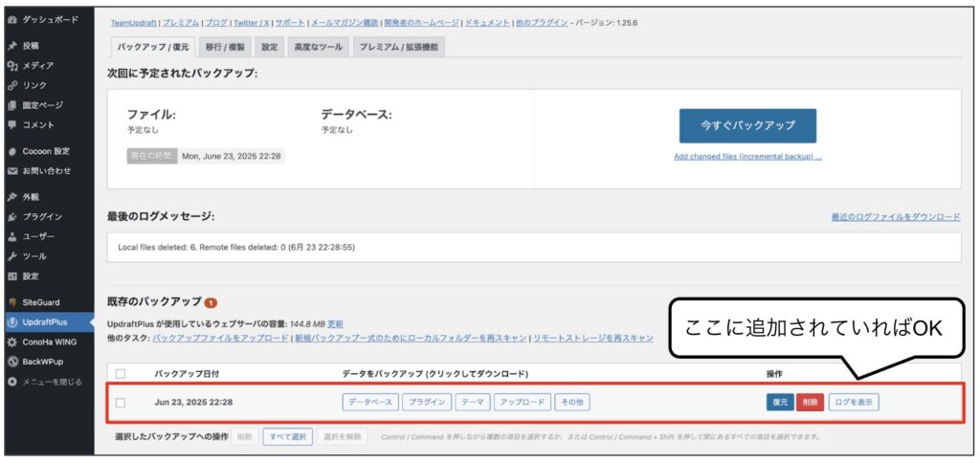This screenshot has width=980, height=463.
Task: Open the ブログ link at top
Action: pos(216,23)
